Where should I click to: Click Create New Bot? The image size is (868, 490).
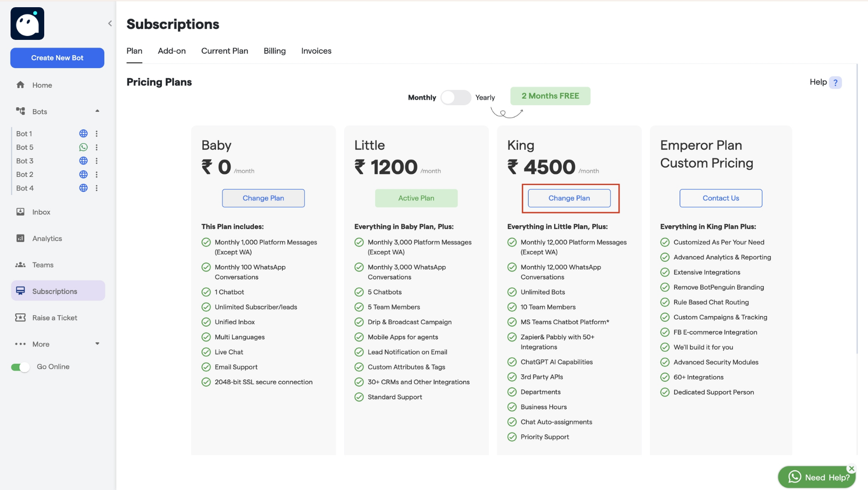point(57,58)
